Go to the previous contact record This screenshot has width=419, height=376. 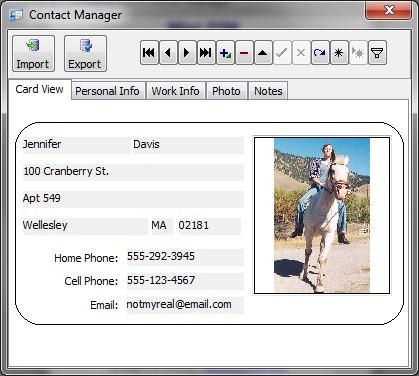click(x=168, y=53)
